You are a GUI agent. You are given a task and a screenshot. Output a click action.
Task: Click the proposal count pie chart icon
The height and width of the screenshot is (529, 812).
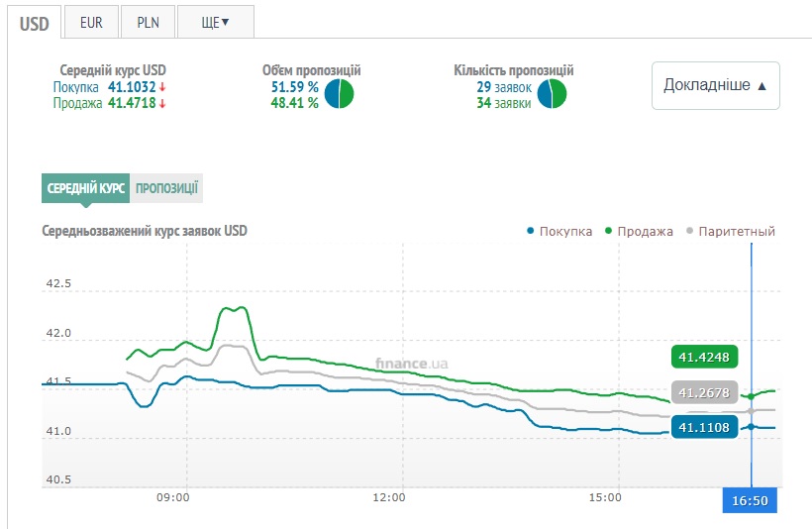(552, 94)
